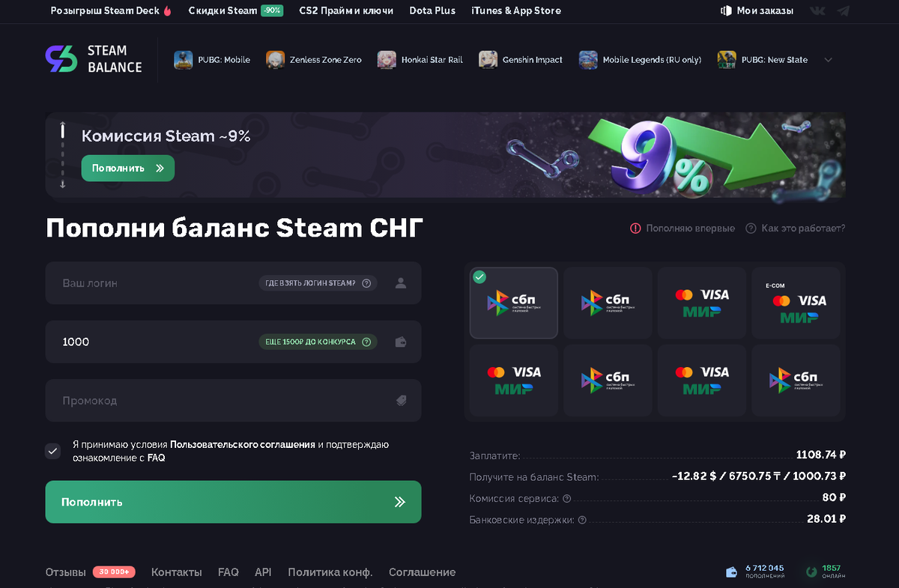Select PUBG: Mobile game icon

[x=184, y=60]
